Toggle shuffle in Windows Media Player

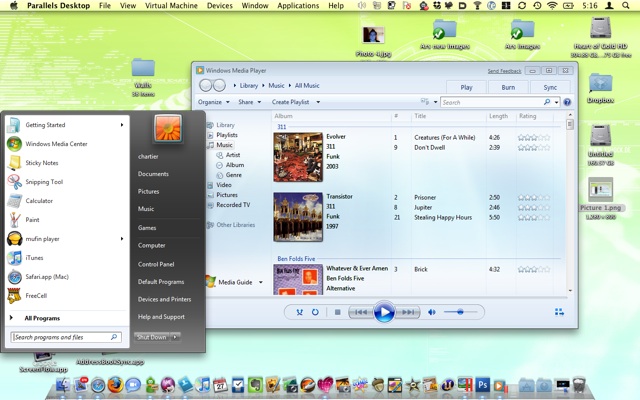300,312
